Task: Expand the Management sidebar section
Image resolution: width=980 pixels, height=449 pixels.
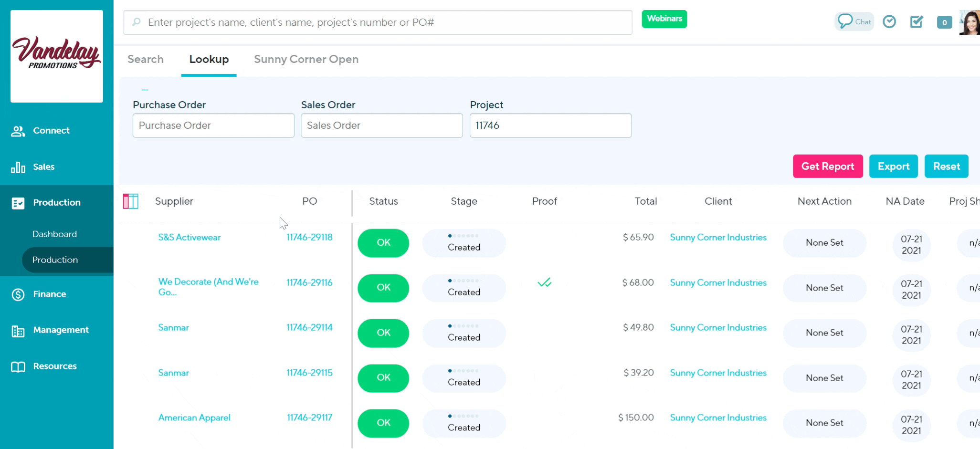Action: pos(61,330)
